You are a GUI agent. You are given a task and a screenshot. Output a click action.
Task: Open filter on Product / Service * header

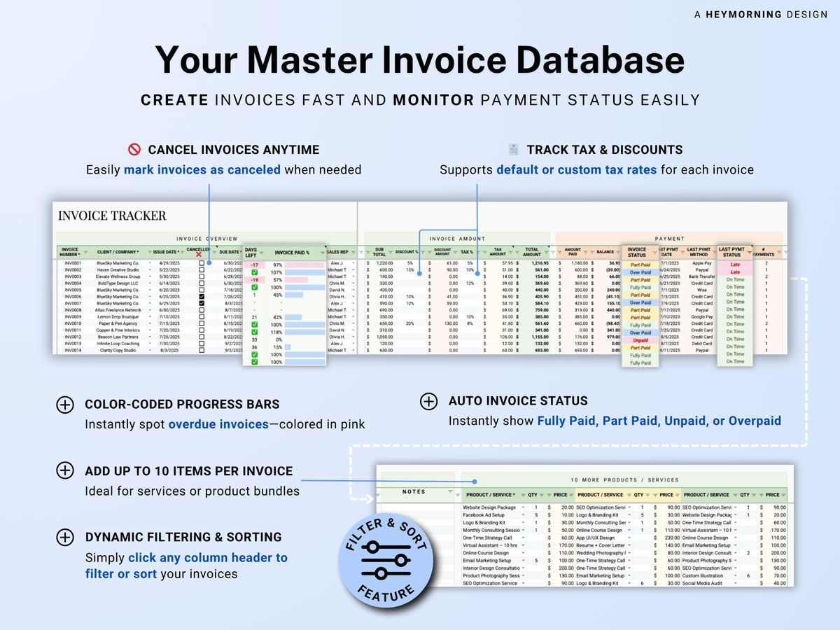pos(524,495)
